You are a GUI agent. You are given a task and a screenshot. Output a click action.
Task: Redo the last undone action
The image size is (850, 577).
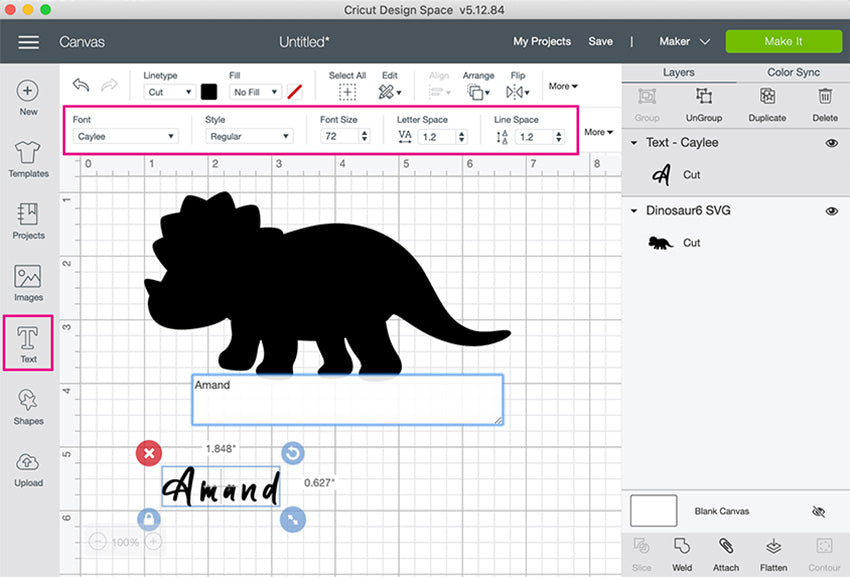point(109,85)
